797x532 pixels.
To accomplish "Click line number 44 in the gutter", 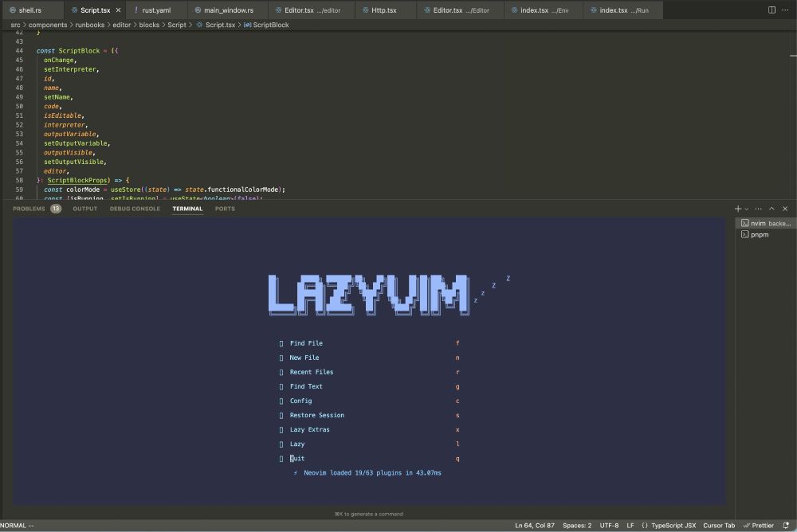I will click(x=19, y=51).
